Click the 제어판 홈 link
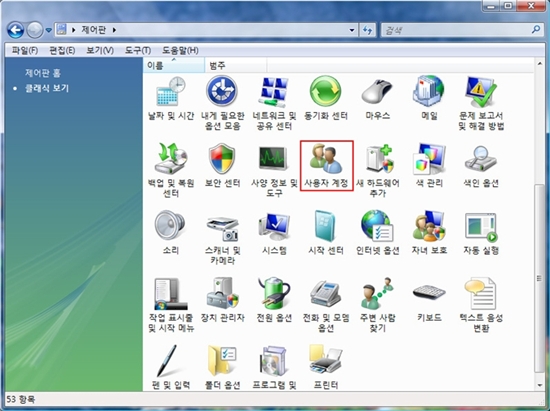Viewport: 550px width, 411px height. [43, 73]
